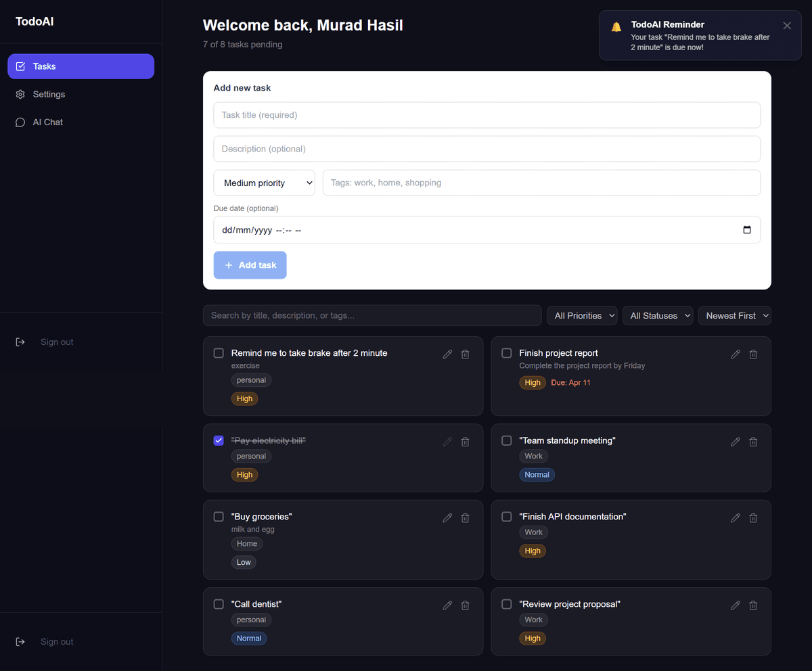The height and width of the screenshot is (671, 812).
Task: Edit the "Finish API documentation" task
Action: (x=736, y=518)
